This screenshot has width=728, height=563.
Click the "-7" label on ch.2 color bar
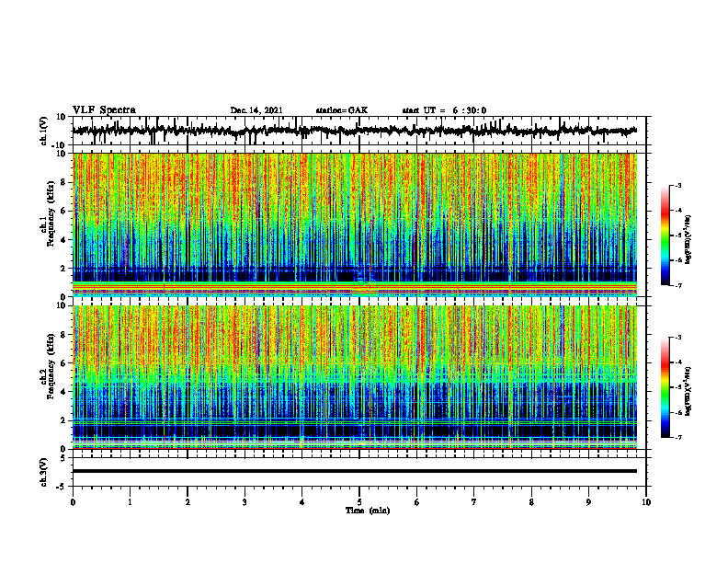(678, 438)
